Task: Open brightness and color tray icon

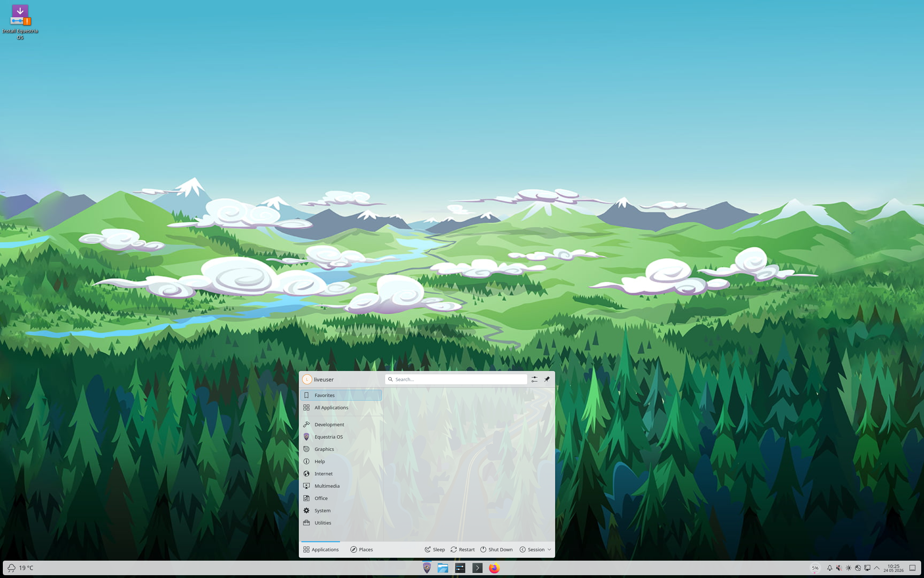Action: [x=849, y=568]
